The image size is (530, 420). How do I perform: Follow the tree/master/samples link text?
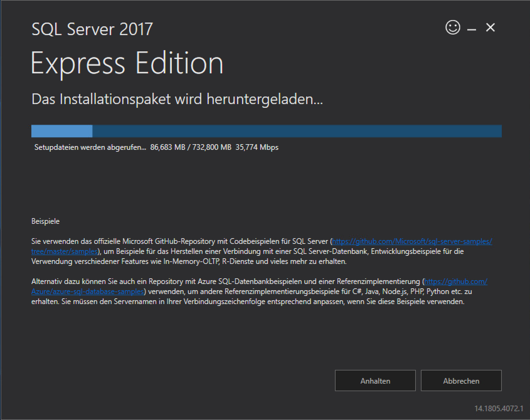[64, 251]
